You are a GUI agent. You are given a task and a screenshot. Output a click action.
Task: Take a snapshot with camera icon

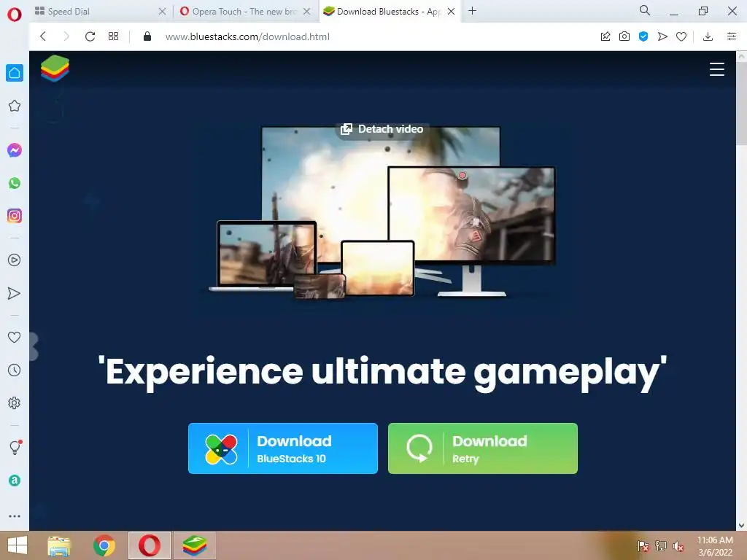tap(624, 36)
